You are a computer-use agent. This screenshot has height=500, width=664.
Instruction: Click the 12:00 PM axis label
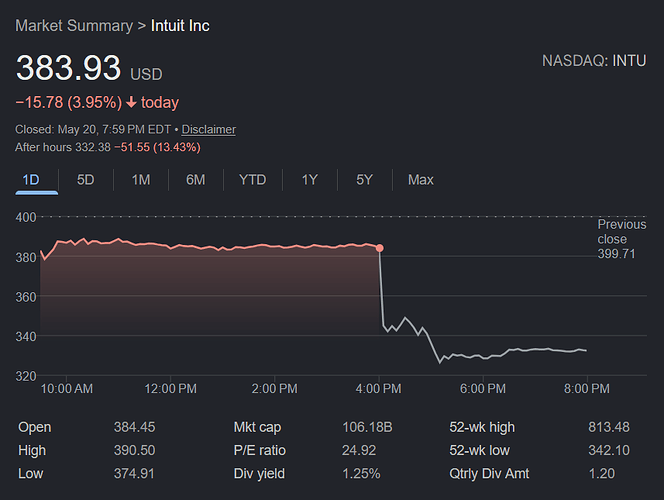pos(171,389)
